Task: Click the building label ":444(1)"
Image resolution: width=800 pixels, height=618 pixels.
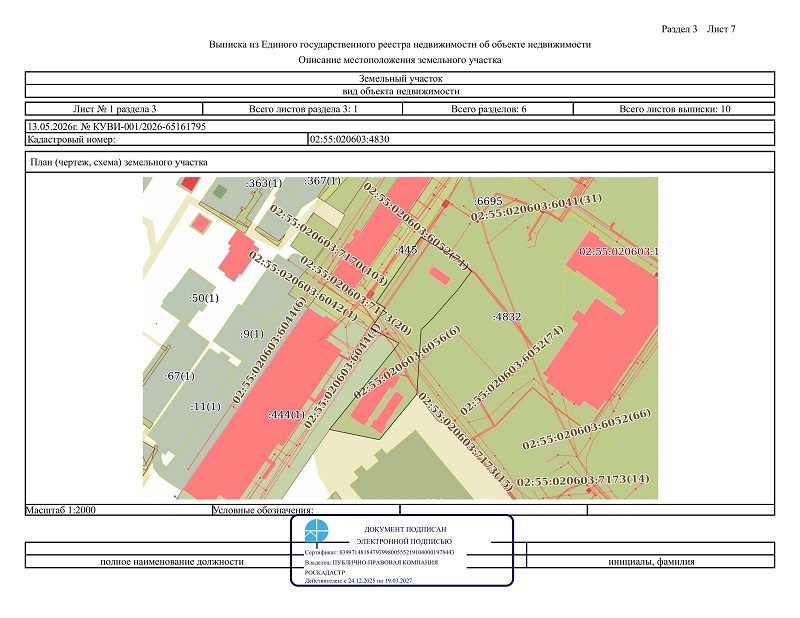Action: pyautogui.click(x=287, y=415)
